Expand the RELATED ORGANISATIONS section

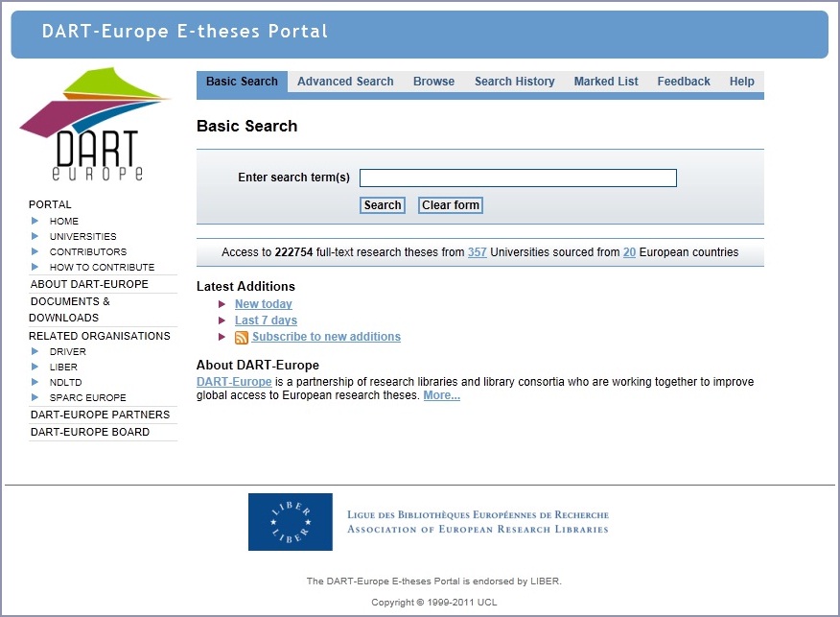pos(100,335)
